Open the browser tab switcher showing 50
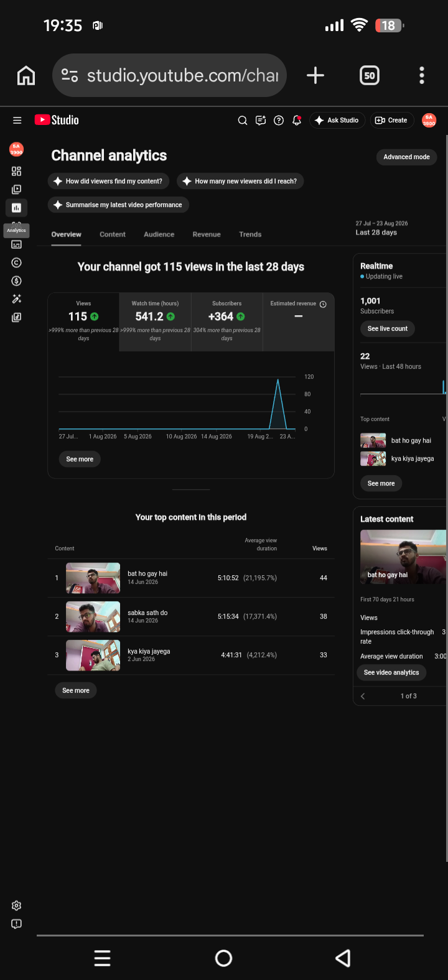 click(370, 75)
